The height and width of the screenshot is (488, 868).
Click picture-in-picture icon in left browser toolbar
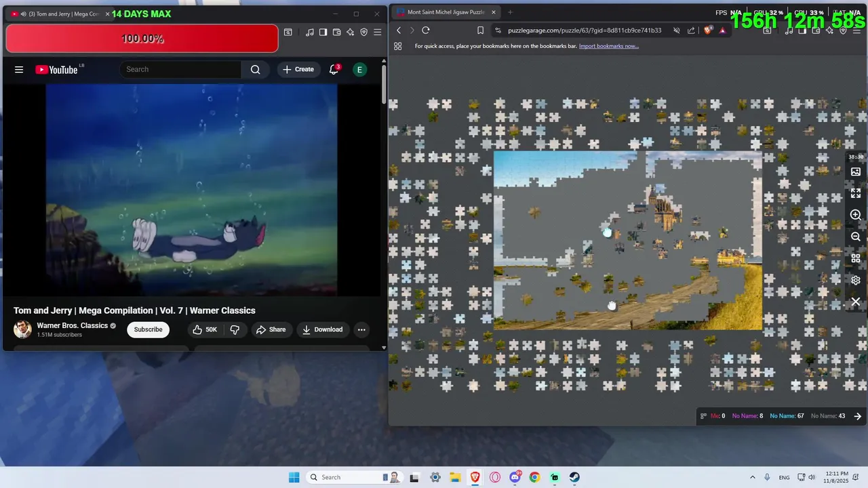pos(288,32)
